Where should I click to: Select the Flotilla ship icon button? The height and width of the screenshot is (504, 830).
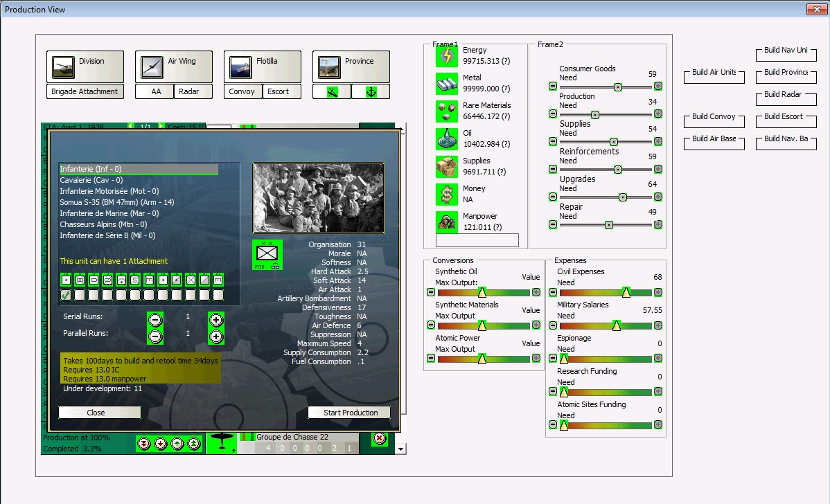click(x=240, y=66)
